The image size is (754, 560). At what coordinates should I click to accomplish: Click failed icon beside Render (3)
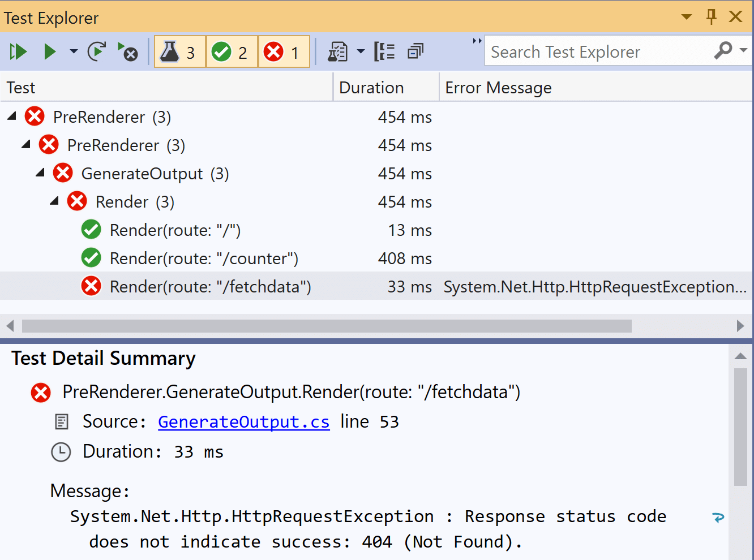point(77,201)
